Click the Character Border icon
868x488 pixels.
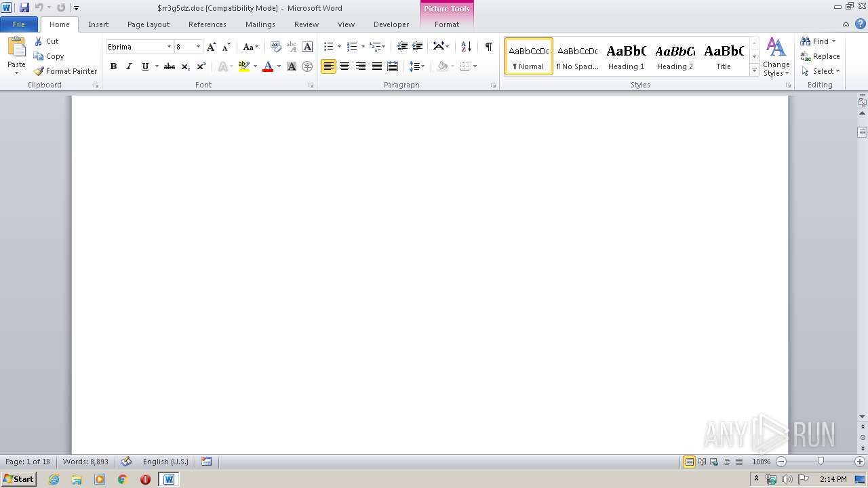(307, 47)
